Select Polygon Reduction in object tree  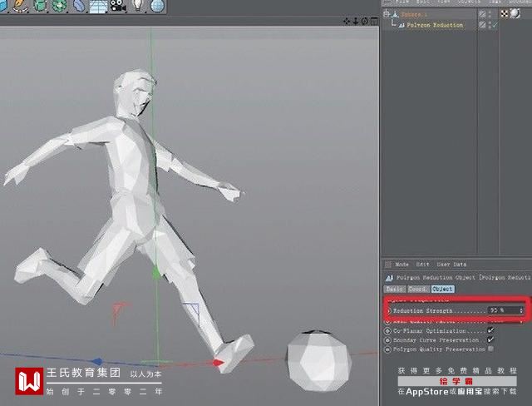(x=435, y=25)
